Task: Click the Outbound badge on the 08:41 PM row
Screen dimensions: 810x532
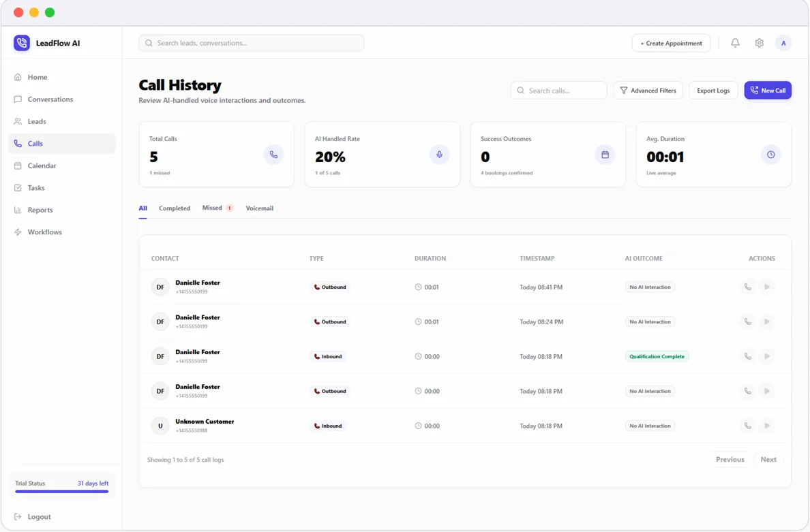Action: pos(330,287)
